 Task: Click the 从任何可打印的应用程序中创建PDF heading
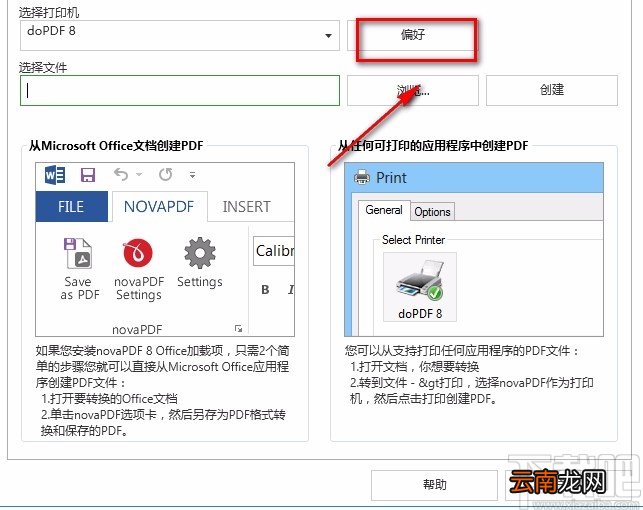click(433, 146)
